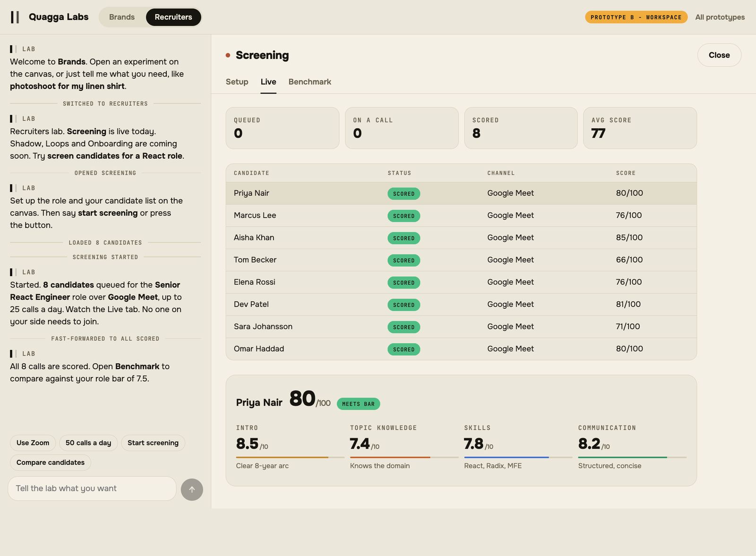This screenshot has height=556, width=756.
Task: Select Dev Patel's row
Action: (461, 304)
